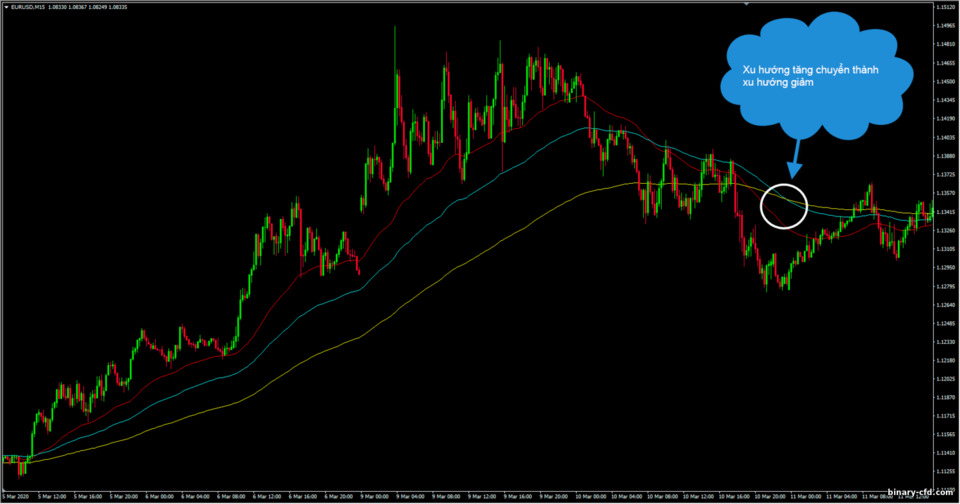Click the blue arrow pointing at the circle

(x=795, y=159)
